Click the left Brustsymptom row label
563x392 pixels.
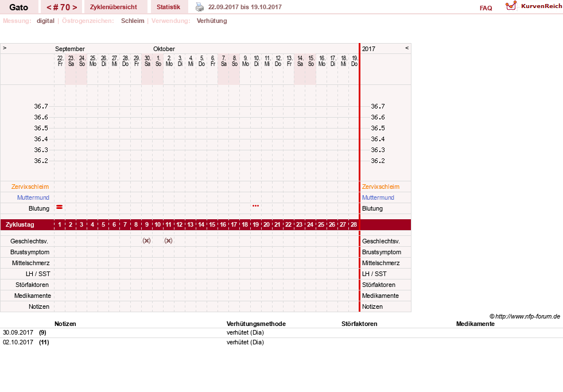click(x=30, y=252)
